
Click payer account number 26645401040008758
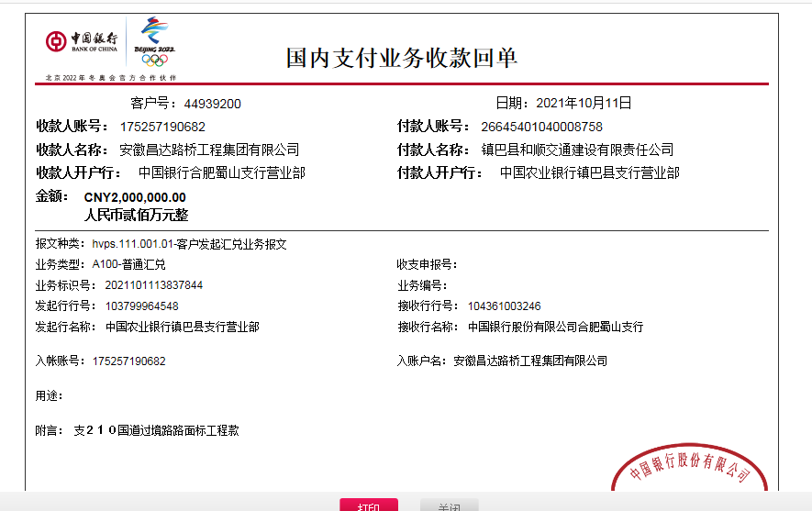(x=535, y=127)
